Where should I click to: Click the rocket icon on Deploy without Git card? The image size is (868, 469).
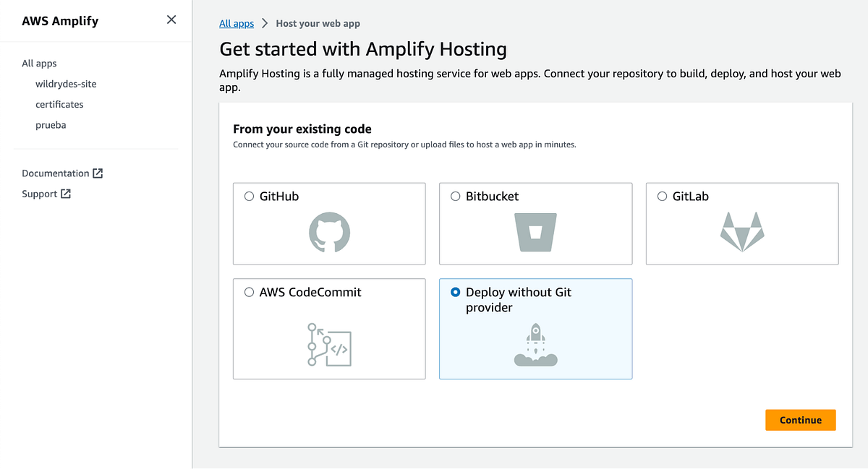click(x=535, y=344)
